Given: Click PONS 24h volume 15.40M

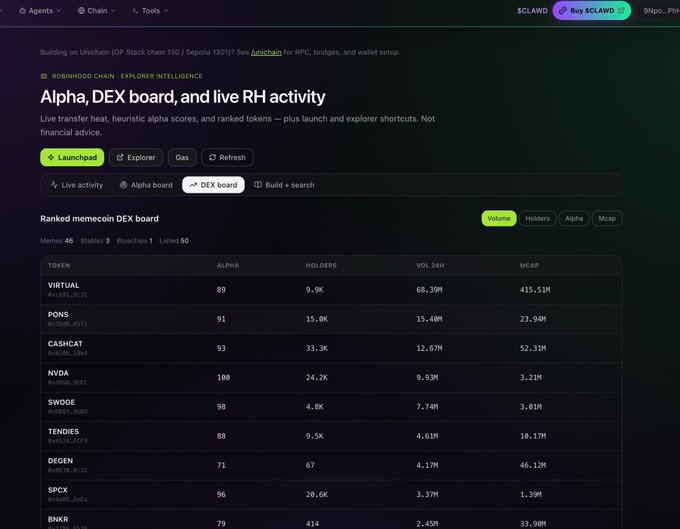Looking at the screenshot, I should click(429, 319).
